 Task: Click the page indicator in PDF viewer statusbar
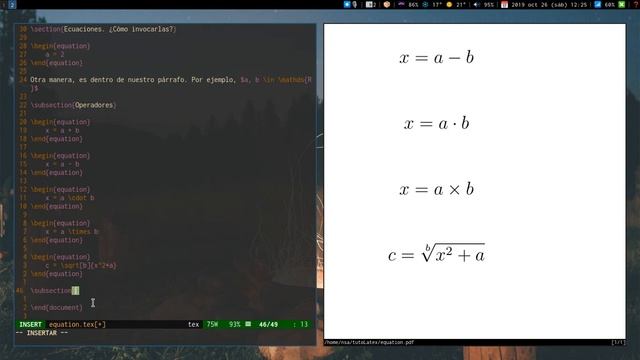(618, 342)
